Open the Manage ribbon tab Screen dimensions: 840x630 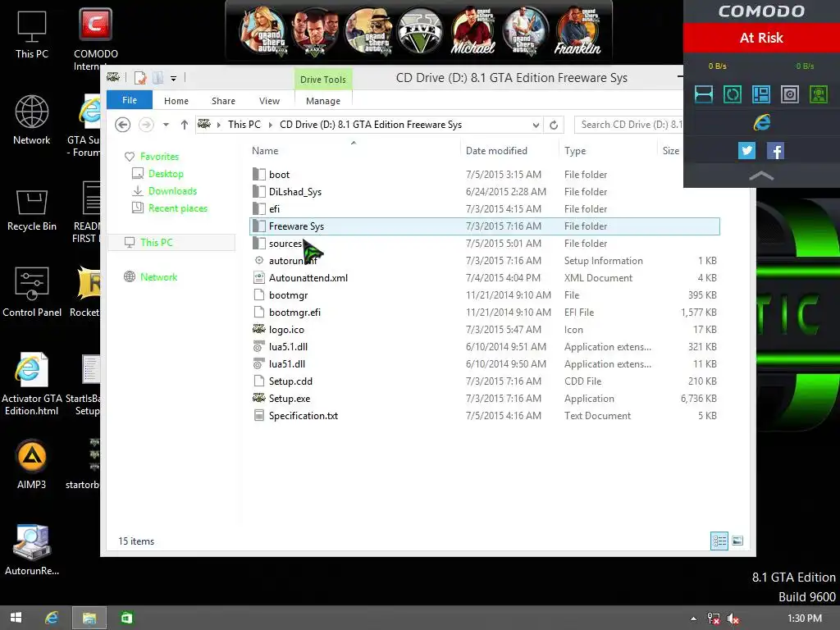[323, 101]
